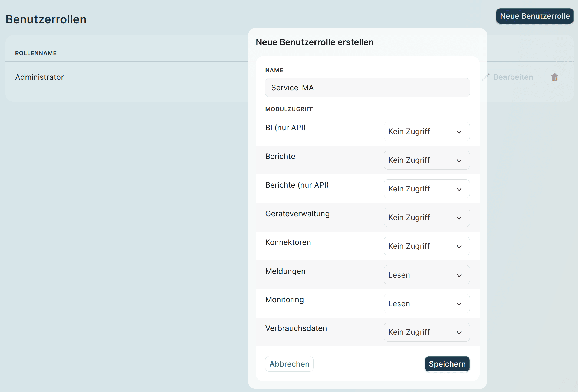
Task: Click the Verbrauchsdaten module label
Action: pyautogui.click(x=296, y=328)
